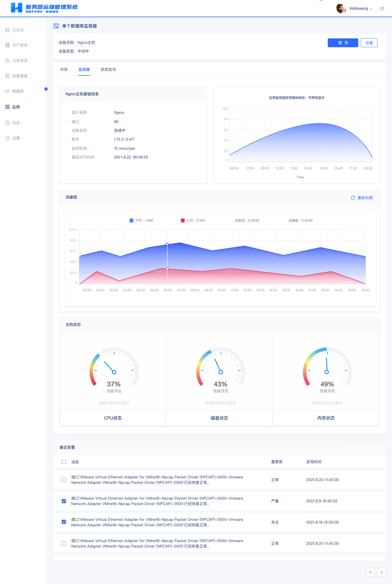Viewport: 392px width, 584px height.
Task: Toggle the blue 下行 legend swatch
Action: 131,221
